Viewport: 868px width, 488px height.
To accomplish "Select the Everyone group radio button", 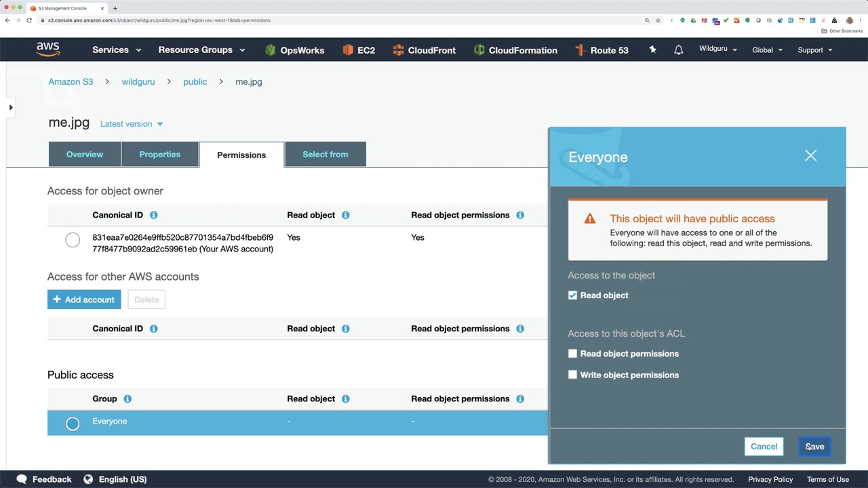I will point(73,424).
